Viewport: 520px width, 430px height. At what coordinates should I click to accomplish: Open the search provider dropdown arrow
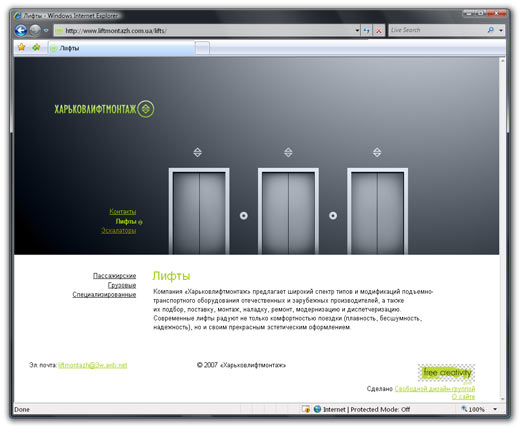pyautogui.click(x=501, y=30)
